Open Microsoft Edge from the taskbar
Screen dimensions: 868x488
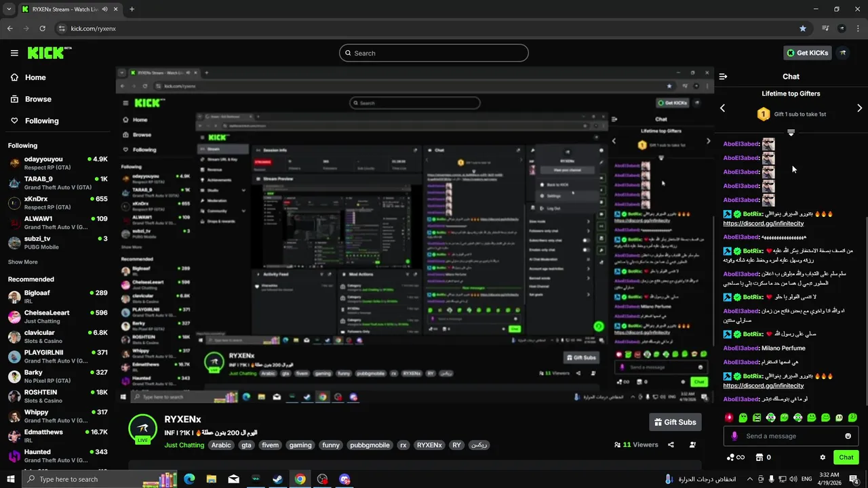(189, 479)
